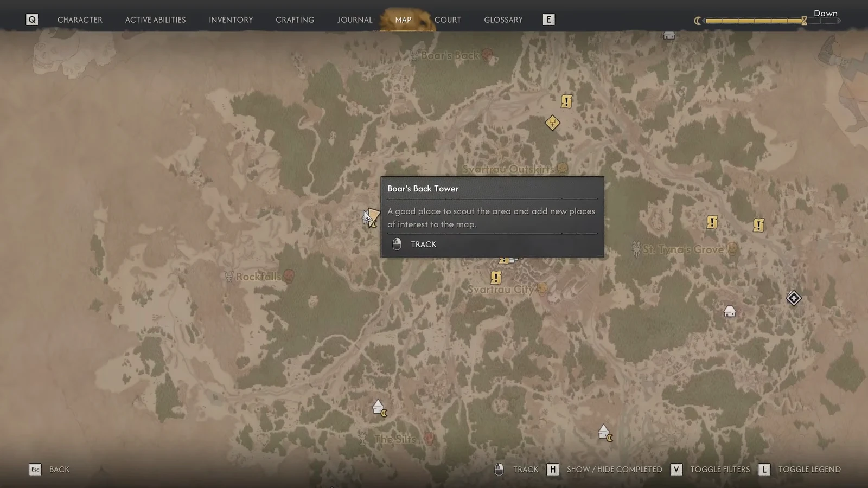Select left quest marker above St. Tyna's Grove

pos(712,222)
